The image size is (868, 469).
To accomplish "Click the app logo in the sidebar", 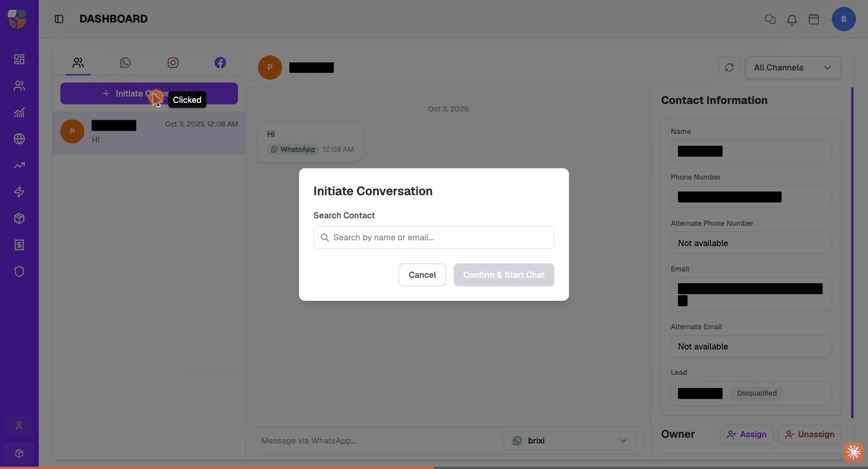I will tap(17, 19).
